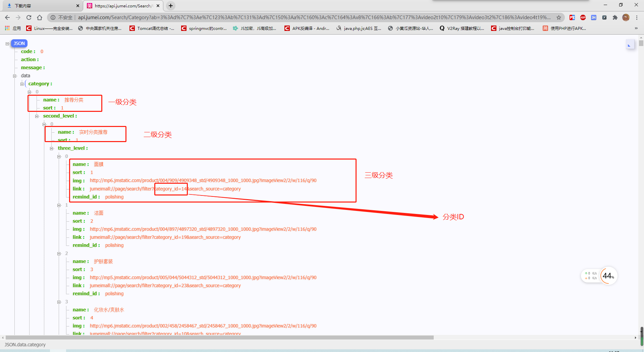The width and height of the screenshot is (644, 352).
Task: Open the APK反编译 bookmark
Action: click(307, 28)
